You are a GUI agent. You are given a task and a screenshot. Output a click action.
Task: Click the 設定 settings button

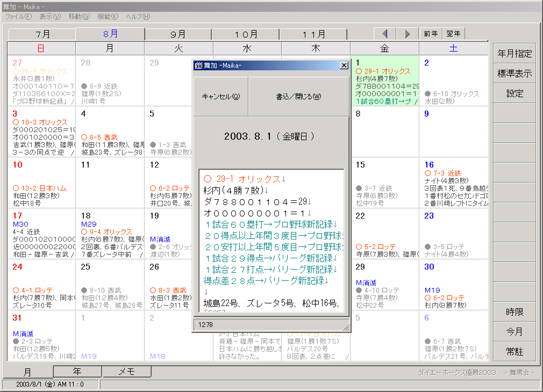(x=515, y=93)
